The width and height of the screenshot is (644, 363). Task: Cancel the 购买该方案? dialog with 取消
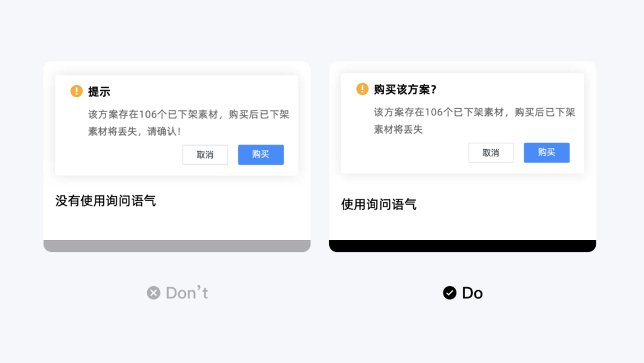coord(491,152)
